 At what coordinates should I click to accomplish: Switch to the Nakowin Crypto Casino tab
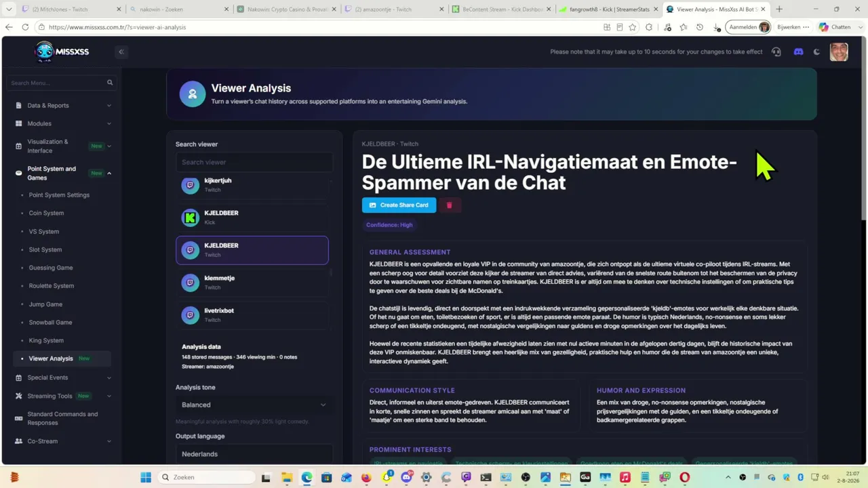[x=287, y=9]
